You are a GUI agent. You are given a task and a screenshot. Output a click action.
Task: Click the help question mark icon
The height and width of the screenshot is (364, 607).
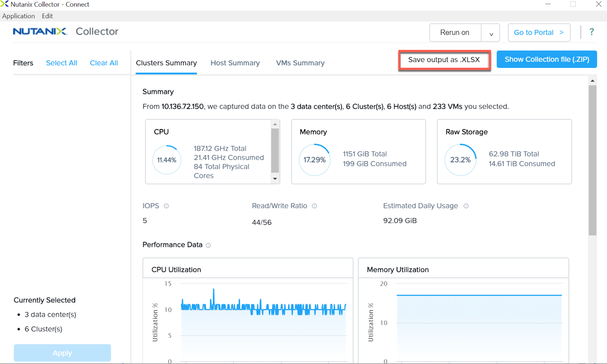pos(592,32)
